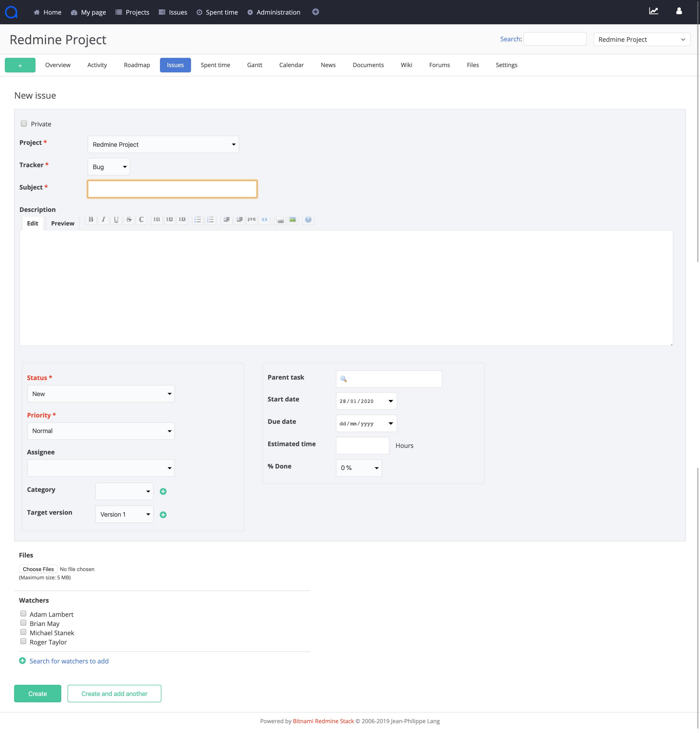Focus the Estimated time input field

(x=362, y=445)
